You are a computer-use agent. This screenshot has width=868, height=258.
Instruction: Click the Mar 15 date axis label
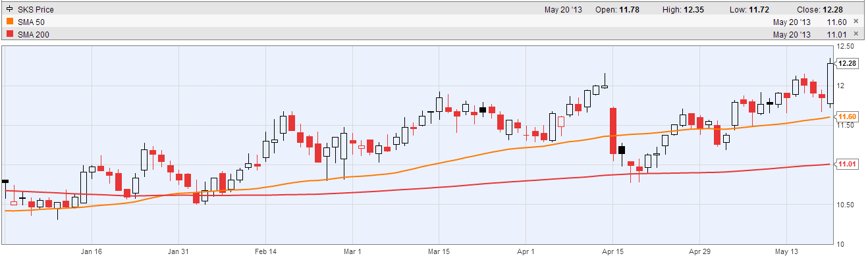point(439,251)
